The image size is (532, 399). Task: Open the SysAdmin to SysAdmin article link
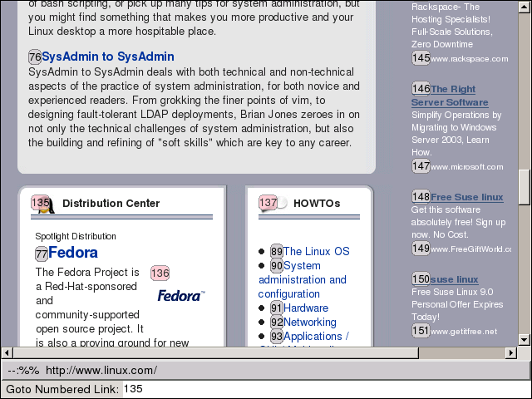pos(108,57)
